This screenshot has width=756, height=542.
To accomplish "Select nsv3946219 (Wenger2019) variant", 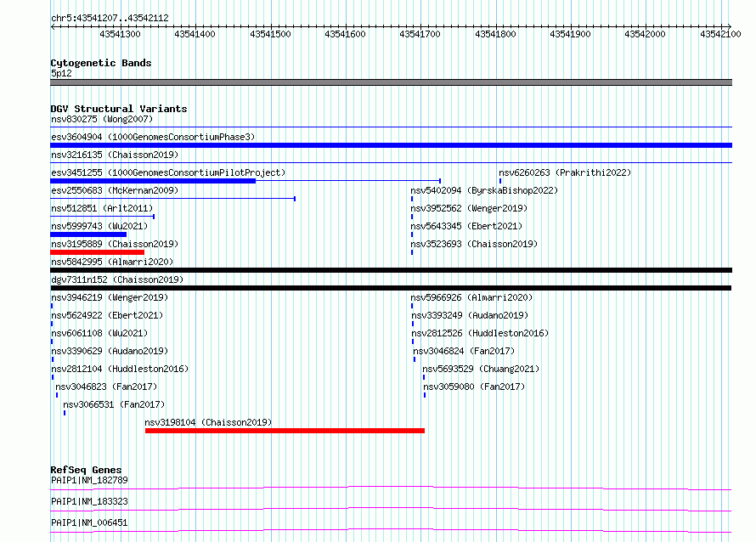I will coord(110,297).
